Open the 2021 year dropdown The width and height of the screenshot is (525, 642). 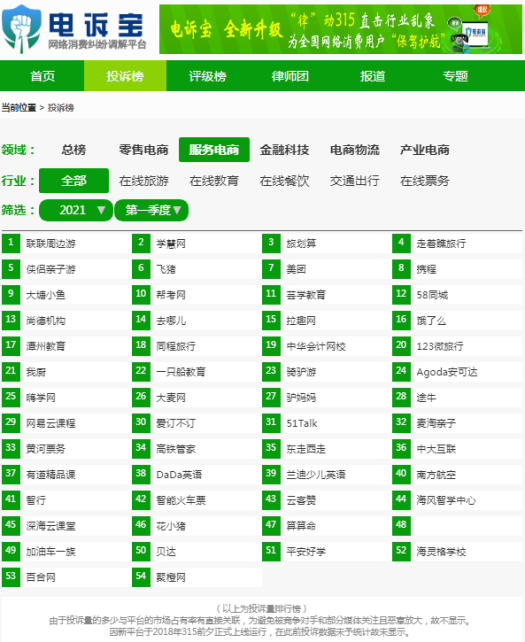point(76,210)
